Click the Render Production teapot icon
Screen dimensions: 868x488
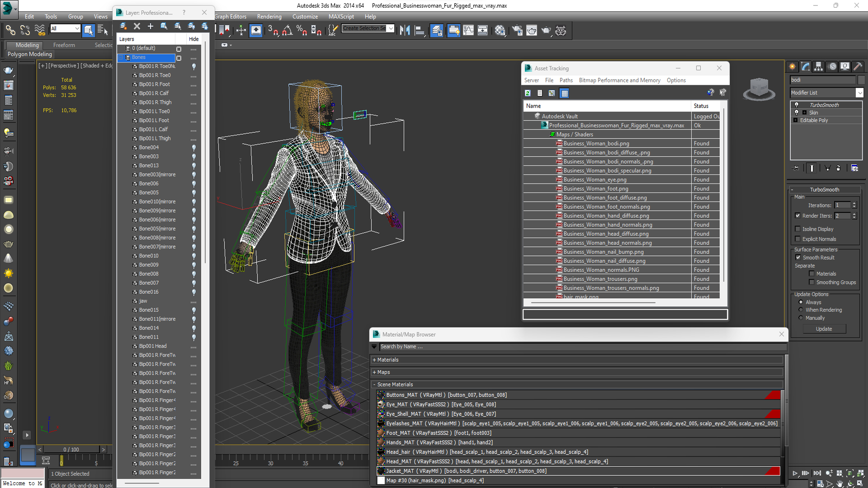point(546,30)
